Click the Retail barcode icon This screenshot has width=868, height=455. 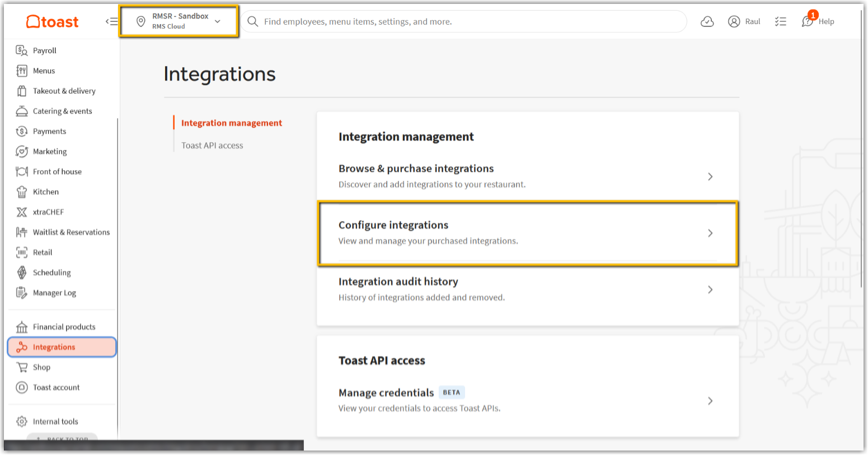coord(22,252)
